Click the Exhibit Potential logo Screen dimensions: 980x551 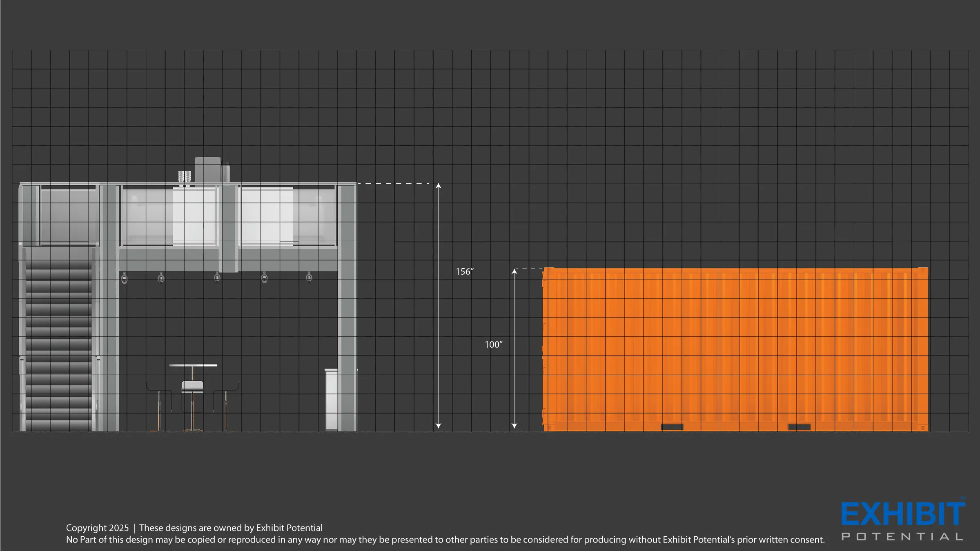pos(903,520)
